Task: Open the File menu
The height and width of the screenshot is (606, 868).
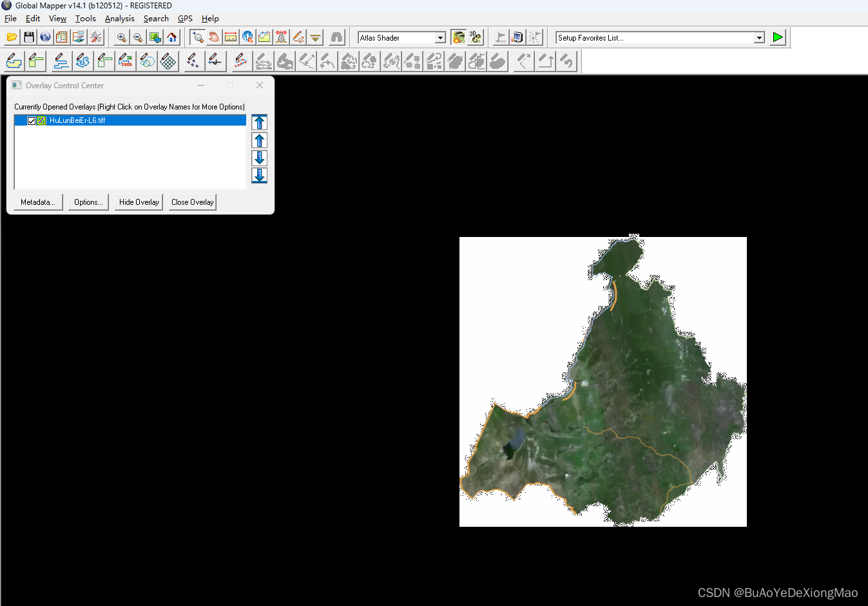Action: (x=10, y=19)
